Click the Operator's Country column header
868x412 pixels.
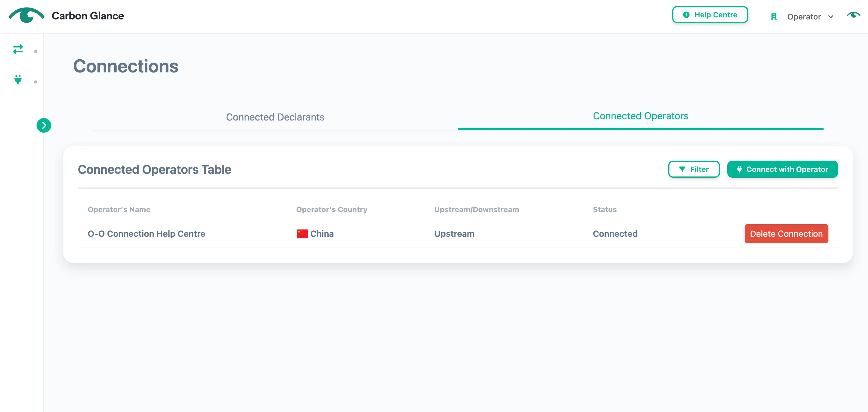coord(332,209)
